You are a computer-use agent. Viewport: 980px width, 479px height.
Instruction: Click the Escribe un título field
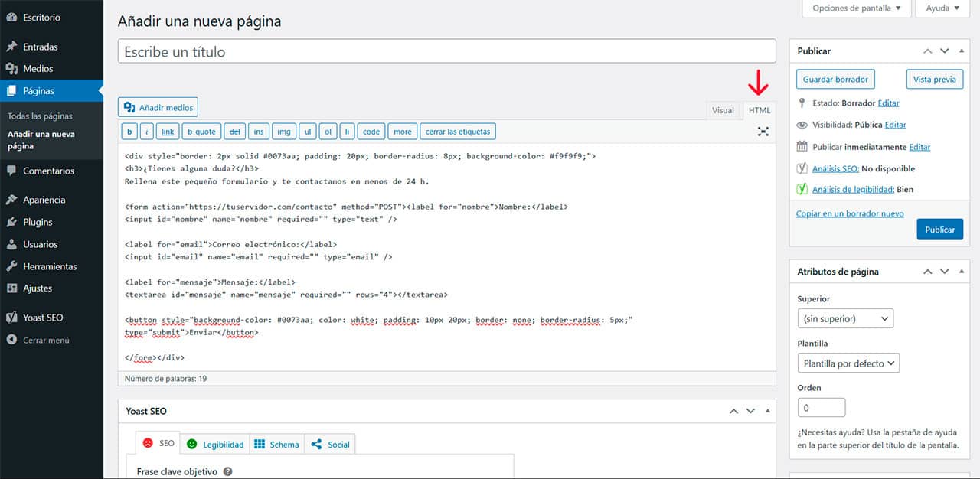(447, 51)
